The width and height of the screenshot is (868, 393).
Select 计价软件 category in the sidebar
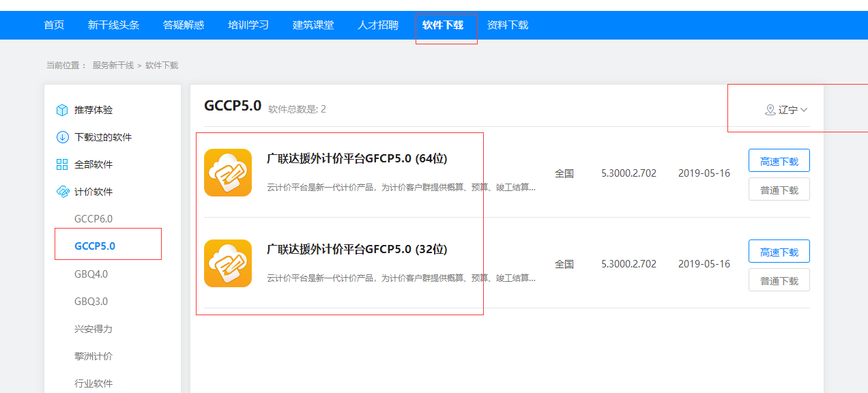tap(93, 192)
